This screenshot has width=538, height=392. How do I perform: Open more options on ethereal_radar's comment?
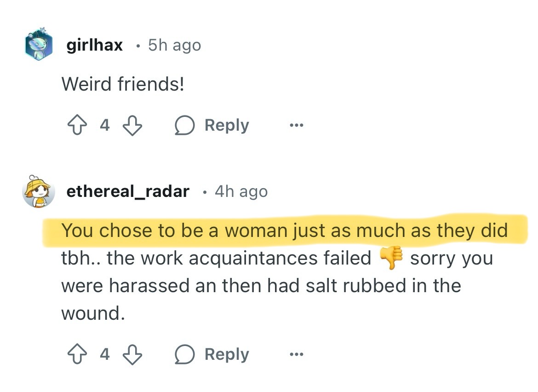[x=296, y=354]
